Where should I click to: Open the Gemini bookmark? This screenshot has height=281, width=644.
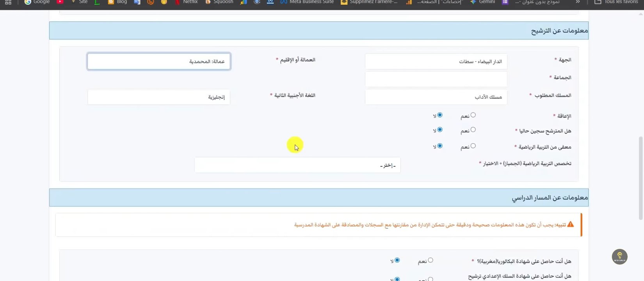coord(482,2)
